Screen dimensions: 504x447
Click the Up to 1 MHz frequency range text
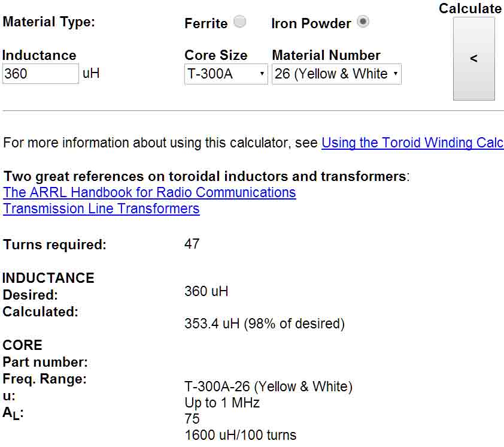222,403
